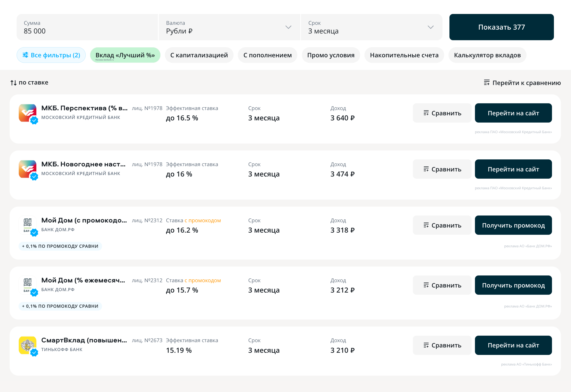Click the filter sliders icon in Все фильтры
The width and height of the screenshot is (571, 392).
click(x=25, y=55)
